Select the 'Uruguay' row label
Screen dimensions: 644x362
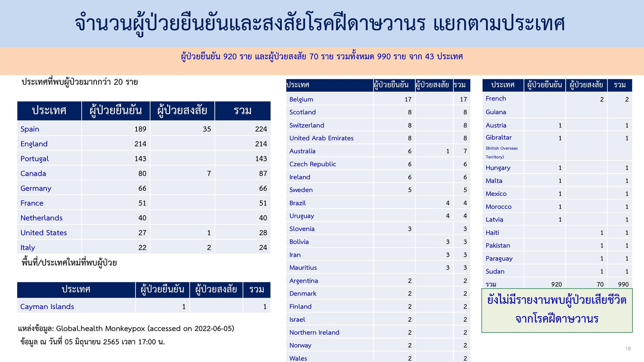point(302,216)
